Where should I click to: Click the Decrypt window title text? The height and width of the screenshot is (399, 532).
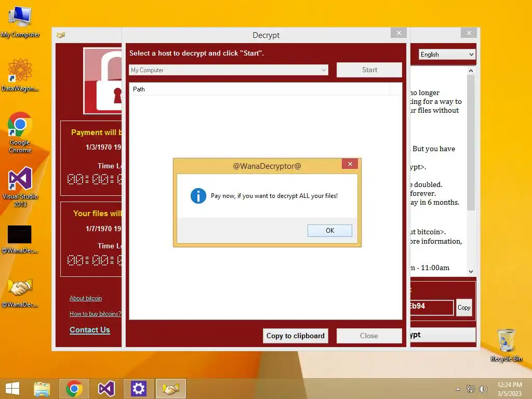pyautogui.click(x=266, y=35)
